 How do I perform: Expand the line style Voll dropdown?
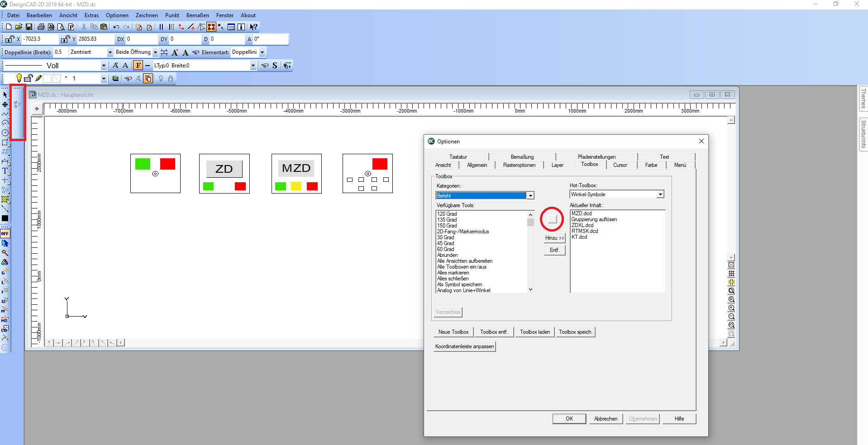click(x=103, y=66)
